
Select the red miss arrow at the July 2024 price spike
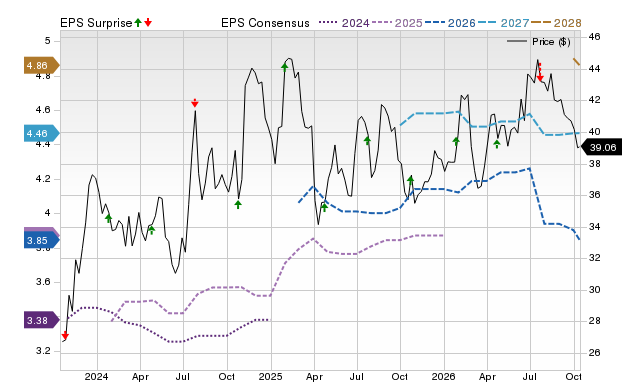pyautogui.click(x=195, y=103)
